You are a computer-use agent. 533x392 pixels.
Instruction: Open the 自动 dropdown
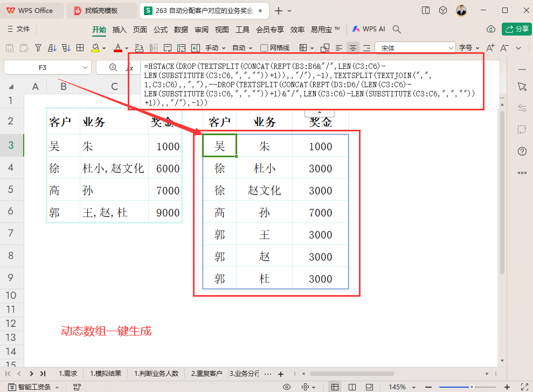[x=243, y=48]
